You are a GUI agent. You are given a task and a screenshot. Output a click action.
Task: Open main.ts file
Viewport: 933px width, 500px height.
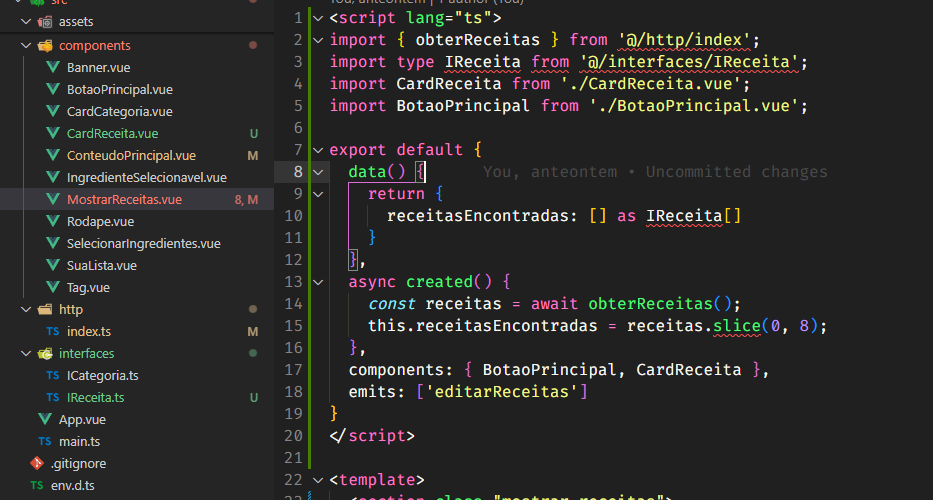pos(79,442)
